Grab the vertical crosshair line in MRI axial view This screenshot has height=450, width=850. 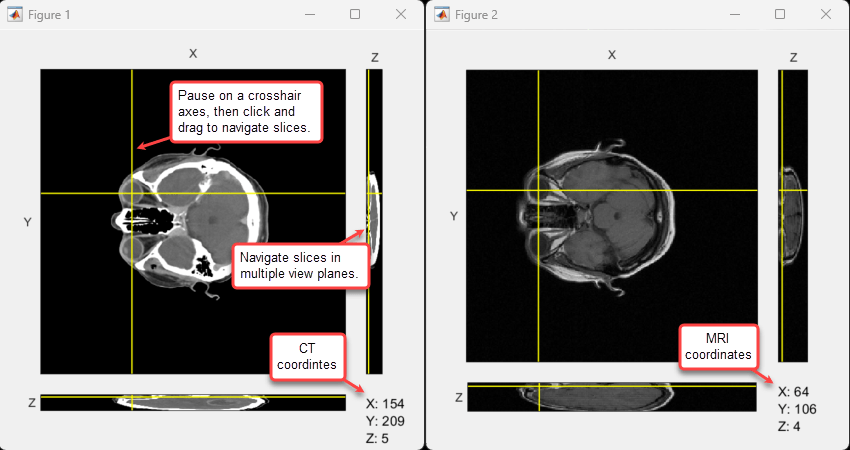click(539, 300)
